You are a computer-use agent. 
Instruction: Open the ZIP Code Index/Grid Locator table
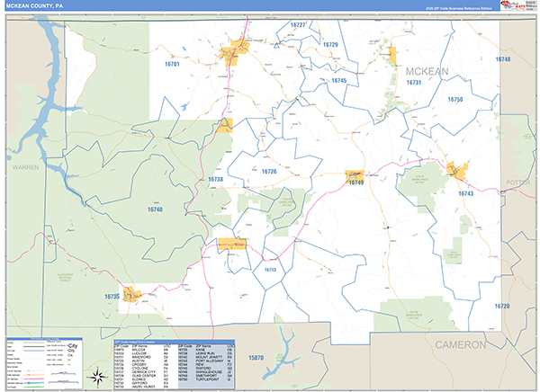point(174,363)
